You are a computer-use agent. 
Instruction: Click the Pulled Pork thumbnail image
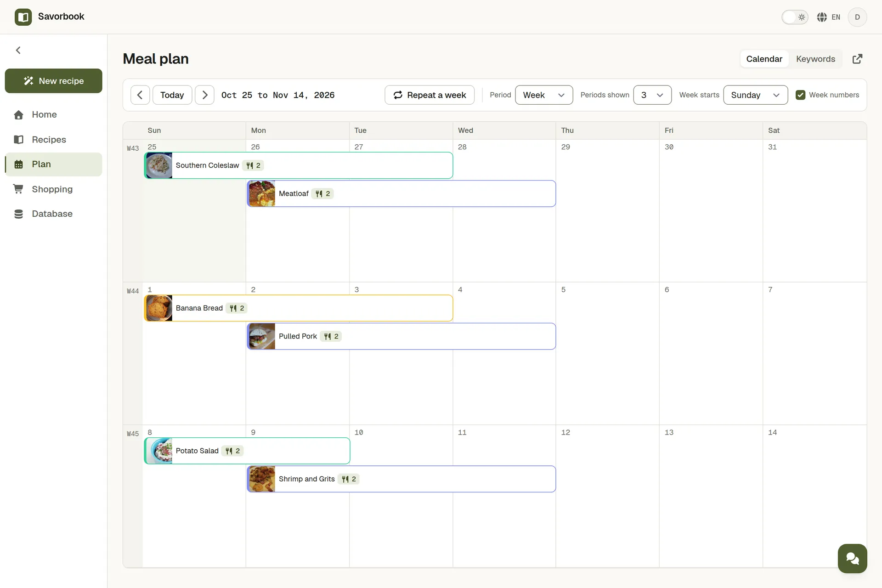point(262,336)
